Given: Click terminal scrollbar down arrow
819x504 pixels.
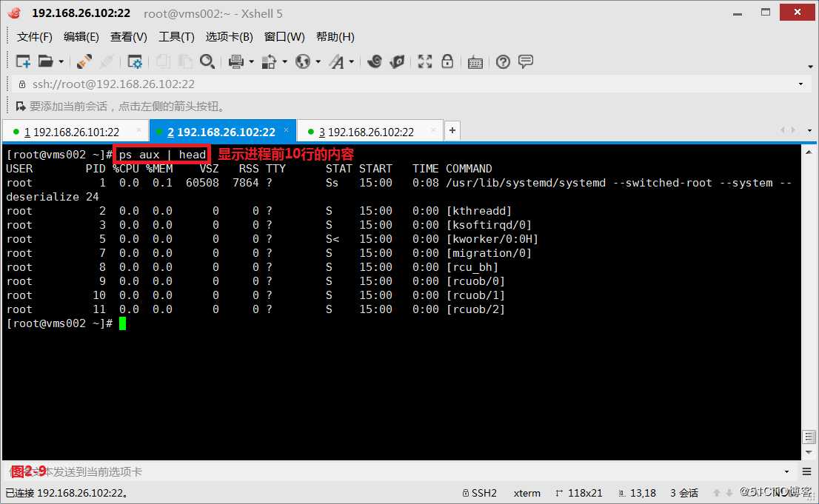Looking at the screenshot, I should [x=809, y=453].
